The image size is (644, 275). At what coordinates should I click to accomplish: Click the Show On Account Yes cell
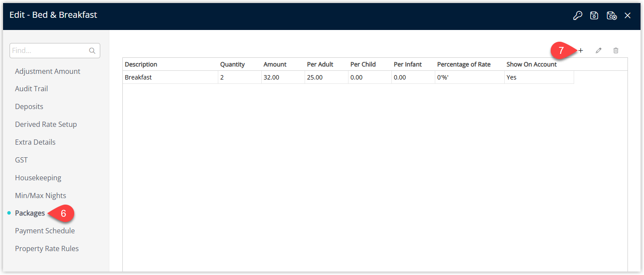[539, 77]
